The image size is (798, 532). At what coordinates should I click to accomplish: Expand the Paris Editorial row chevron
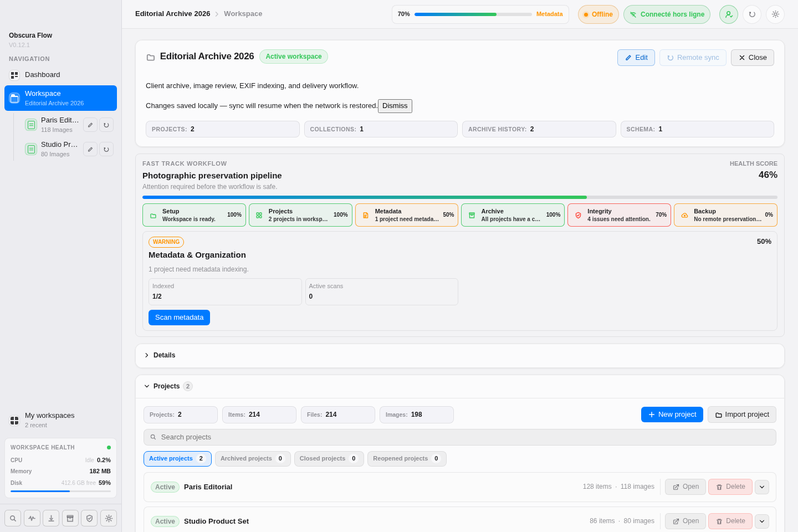tap(762, 487)
